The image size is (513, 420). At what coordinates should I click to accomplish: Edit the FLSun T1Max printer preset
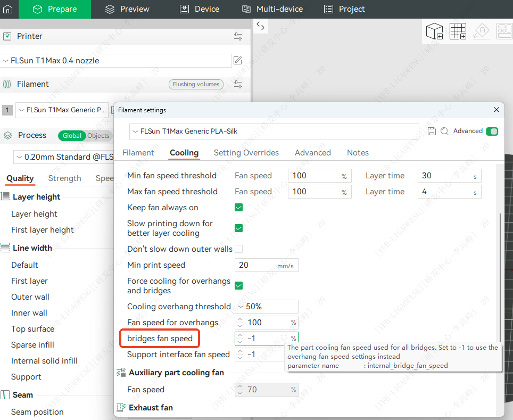pos(238,60)
